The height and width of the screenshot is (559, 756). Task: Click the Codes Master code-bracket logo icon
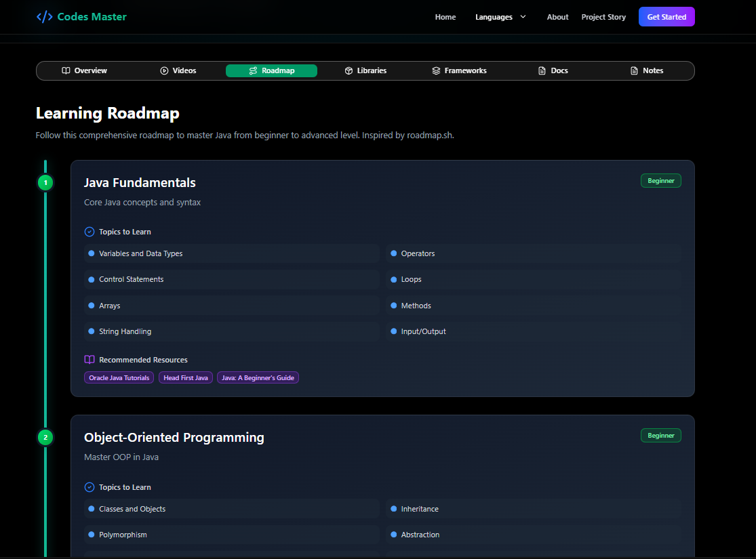(x=44, y=17)
